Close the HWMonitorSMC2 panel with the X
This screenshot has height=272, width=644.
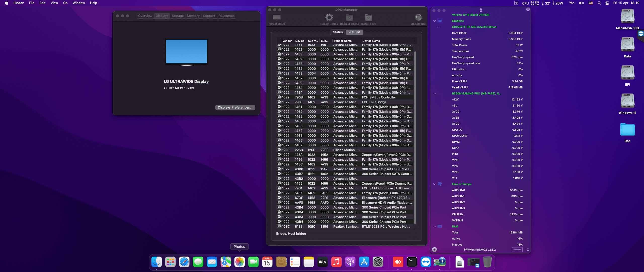[528, 9]
